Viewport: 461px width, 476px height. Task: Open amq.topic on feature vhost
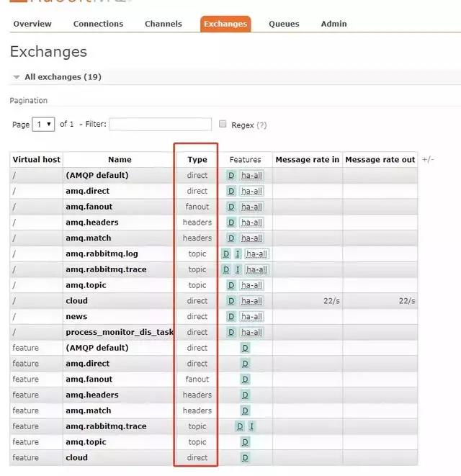pyautogui.click(x=86, y=442)
